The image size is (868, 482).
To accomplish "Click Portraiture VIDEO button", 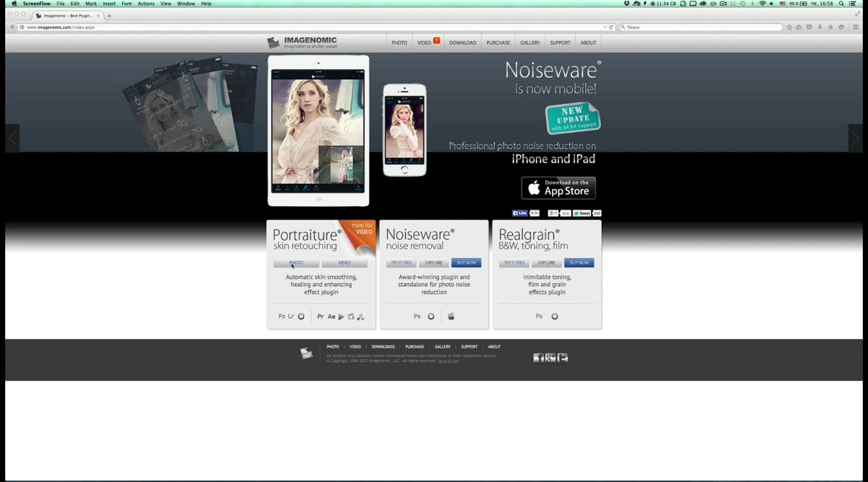I will 344,263.
